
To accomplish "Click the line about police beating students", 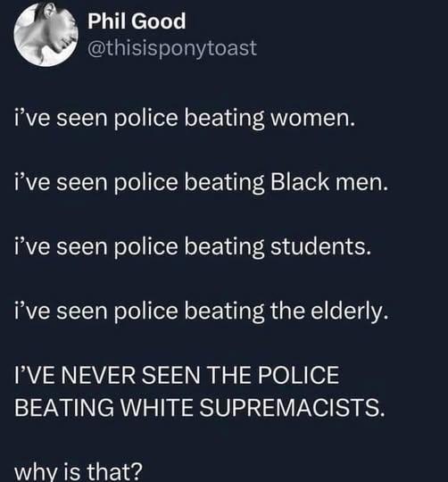I will pyautogui.click(x=193, y=247).
